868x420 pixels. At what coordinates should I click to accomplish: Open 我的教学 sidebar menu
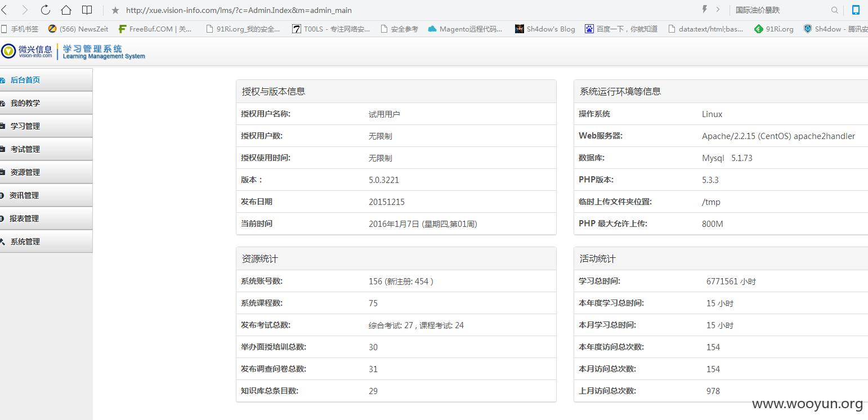pos(46,103)
